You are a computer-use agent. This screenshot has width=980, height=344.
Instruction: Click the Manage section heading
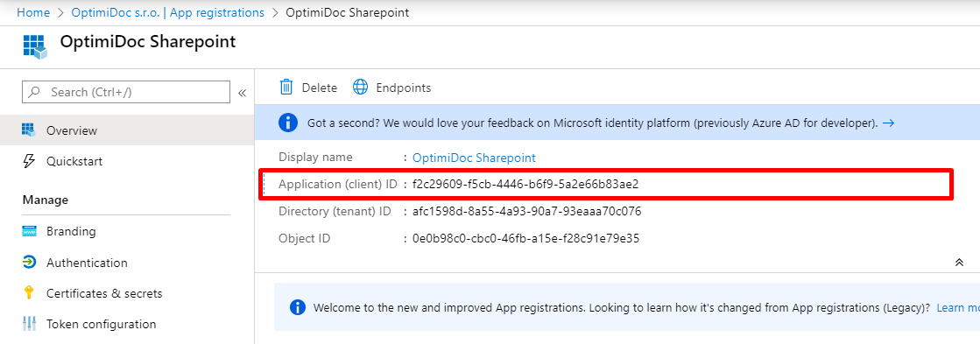coord(46,200)
